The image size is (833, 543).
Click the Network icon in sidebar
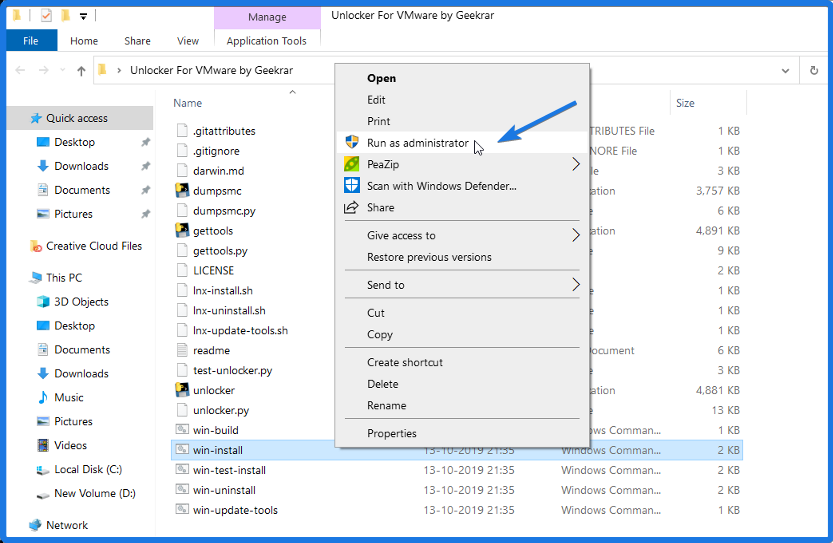(x=36, y=525)
